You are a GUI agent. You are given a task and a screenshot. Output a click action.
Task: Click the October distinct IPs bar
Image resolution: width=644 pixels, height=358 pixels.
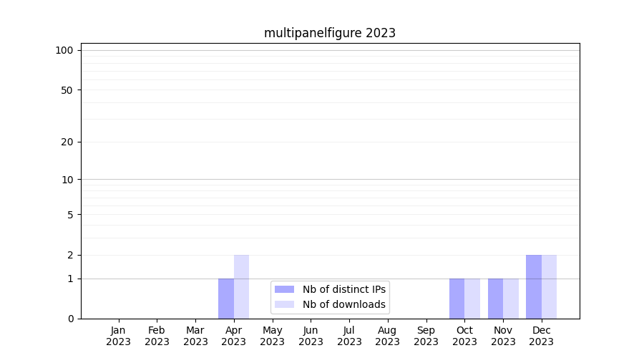457,299
